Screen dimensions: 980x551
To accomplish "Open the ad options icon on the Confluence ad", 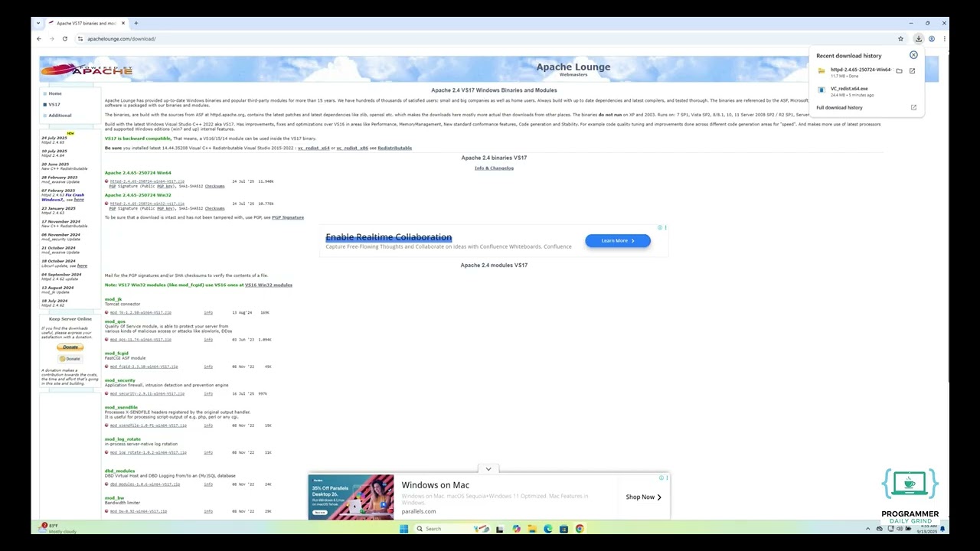I will click(x=665, y=227).
